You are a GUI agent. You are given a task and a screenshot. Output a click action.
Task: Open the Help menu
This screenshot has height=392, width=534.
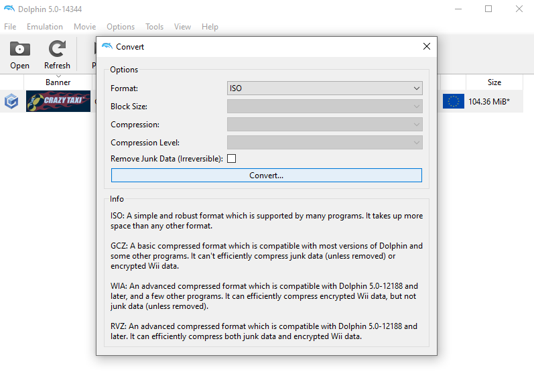[210, 27]
